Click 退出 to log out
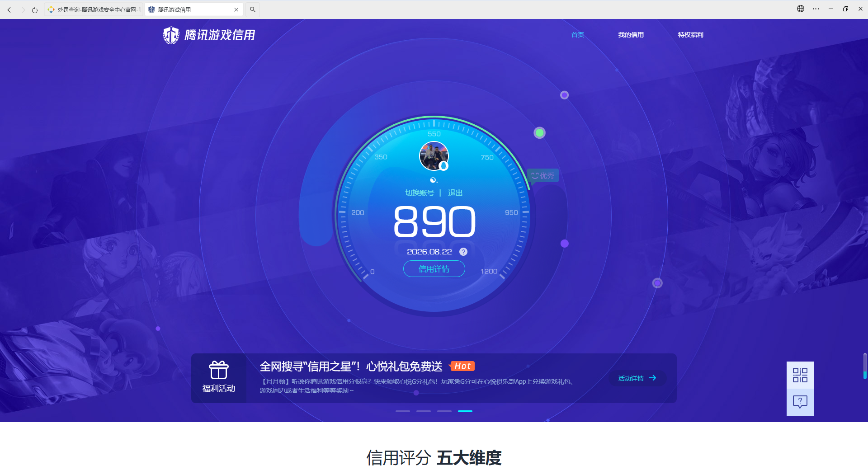Screen dimensions: 868x470 pyautogui.click(x=455, y=193)
